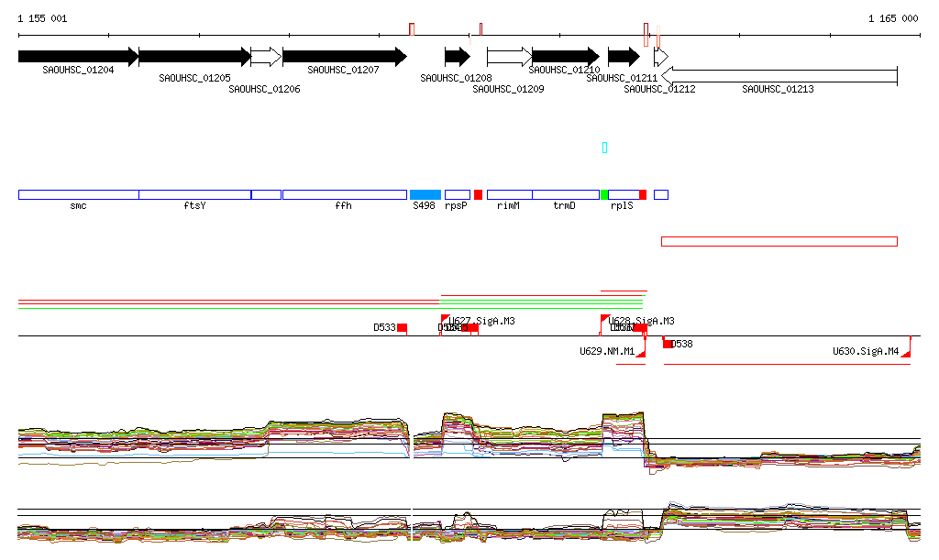Click the green segment before rplS
Image resolution: width=939 pixels, height=560 pixels.
(604, 194)
